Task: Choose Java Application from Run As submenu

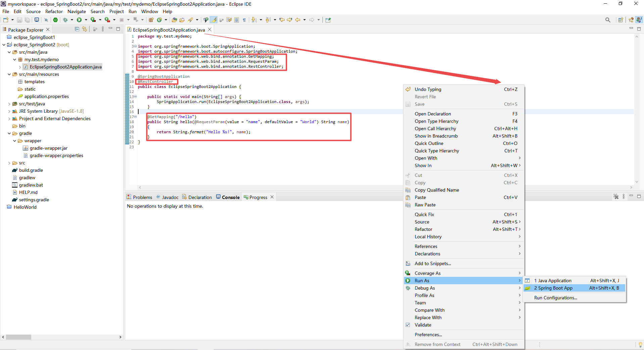Action: tap(574, 281)
